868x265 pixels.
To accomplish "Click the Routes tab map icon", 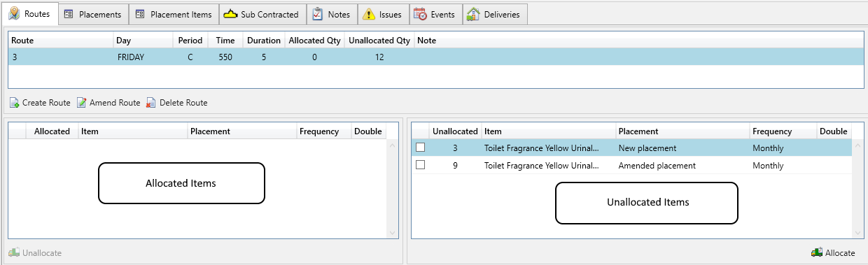I will 13,13.
